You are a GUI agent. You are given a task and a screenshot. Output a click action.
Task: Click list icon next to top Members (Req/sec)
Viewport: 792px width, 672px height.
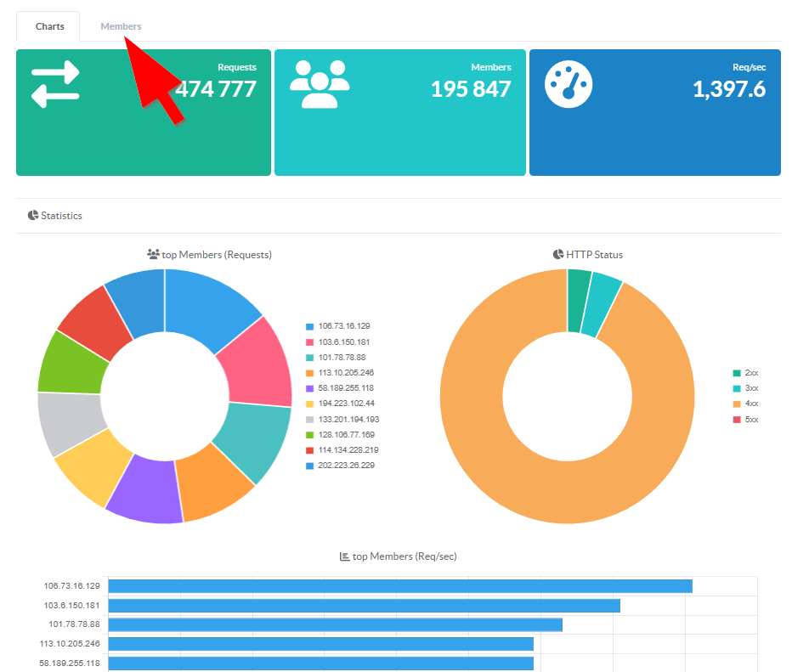point(344,556)
